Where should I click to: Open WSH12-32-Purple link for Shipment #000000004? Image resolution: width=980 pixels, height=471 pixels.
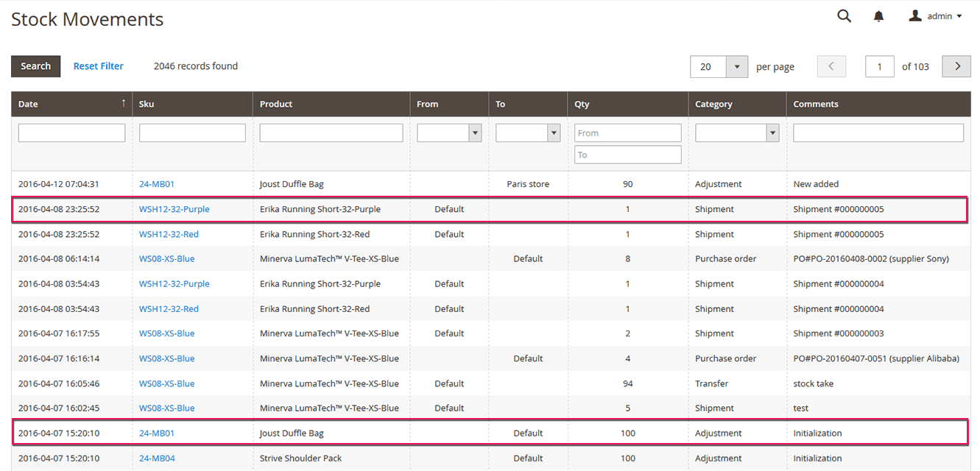click(x=175, y=284)
